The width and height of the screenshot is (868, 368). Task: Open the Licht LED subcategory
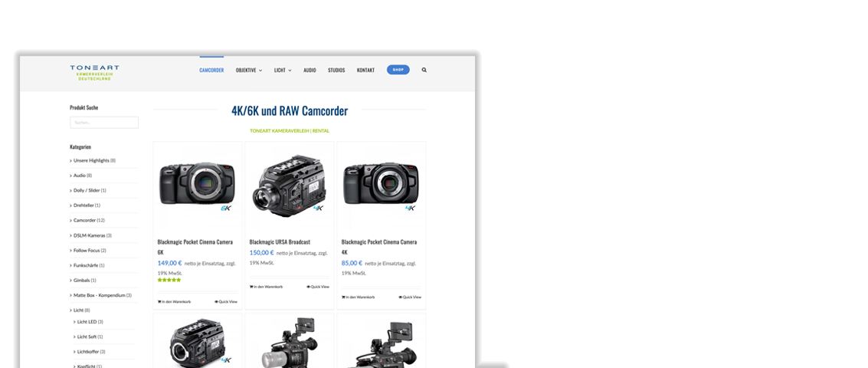(90, 322)
